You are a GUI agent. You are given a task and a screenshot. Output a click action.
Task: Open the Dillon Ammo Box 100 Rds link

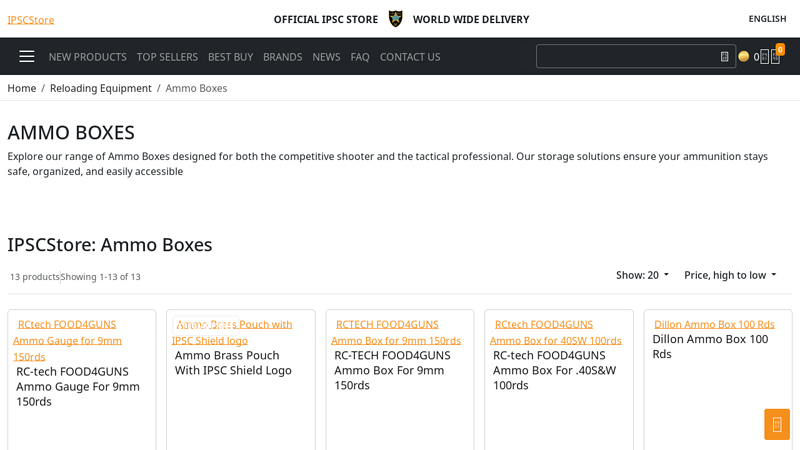coord(714,324)
